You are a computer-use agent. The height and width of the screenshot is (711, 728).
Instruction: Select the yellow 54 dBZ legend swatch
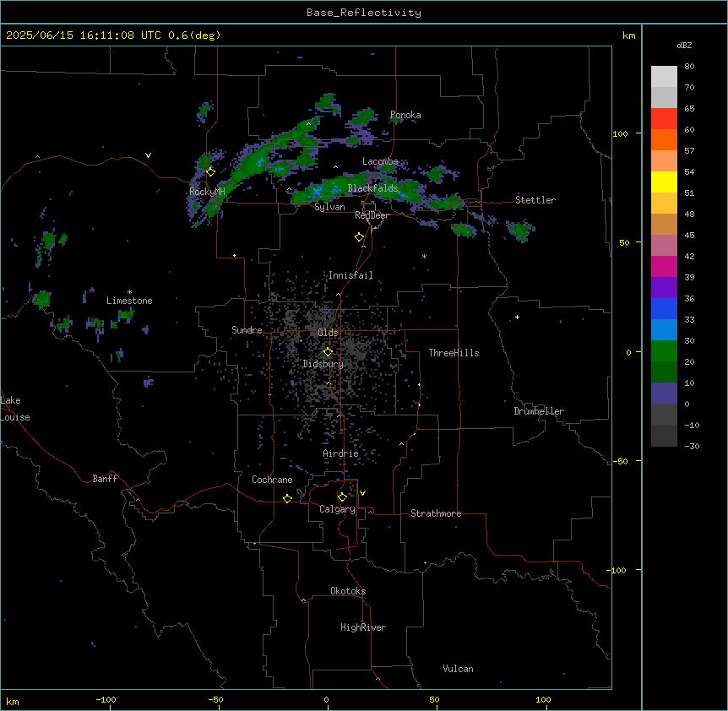[x=664, y=182]
